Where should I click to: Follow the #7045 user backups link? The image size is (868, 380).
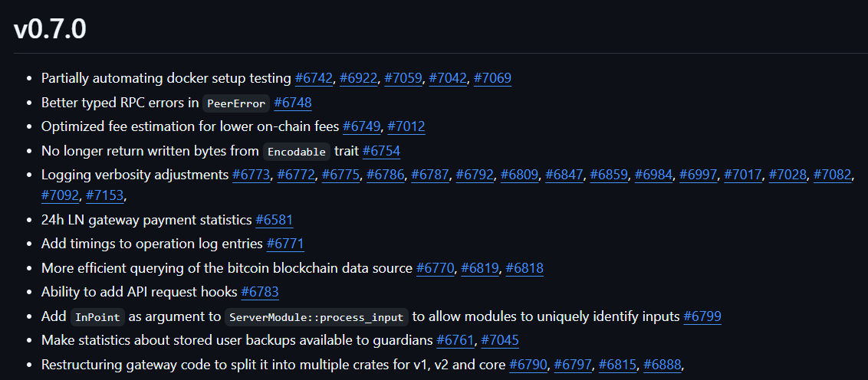(500, 340)
